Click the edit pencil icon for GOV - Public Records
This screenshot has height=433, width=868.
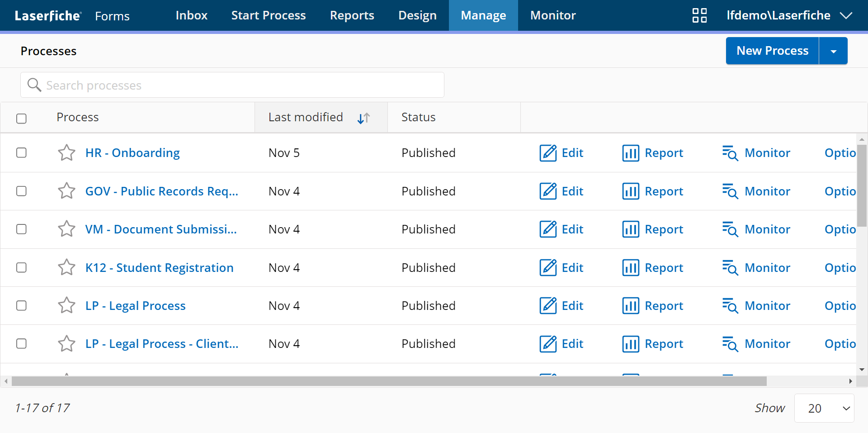[x=547, y=191]
